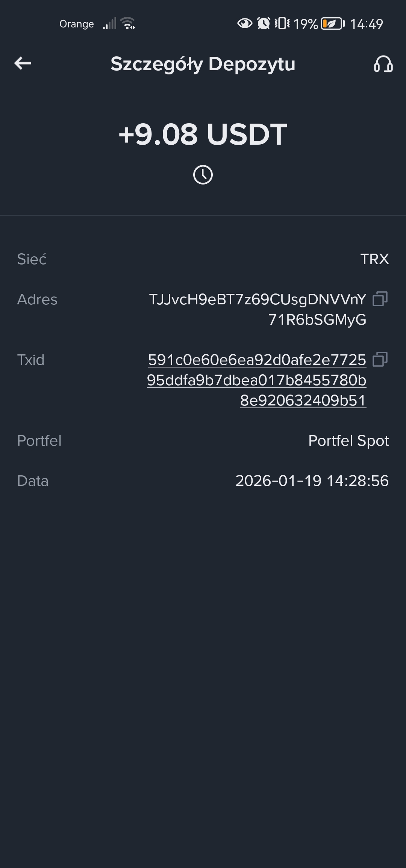Go back using the arrow icon
Image resolution: width=406 pixels, height=868 pixels.
pyautogui.click(x=23, y=63)
